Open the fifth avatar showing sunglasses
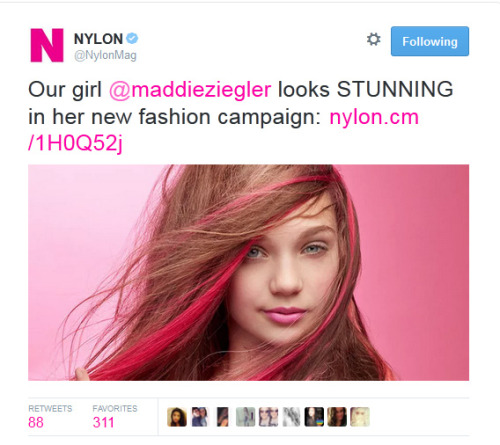 click(x=268, y=417)
